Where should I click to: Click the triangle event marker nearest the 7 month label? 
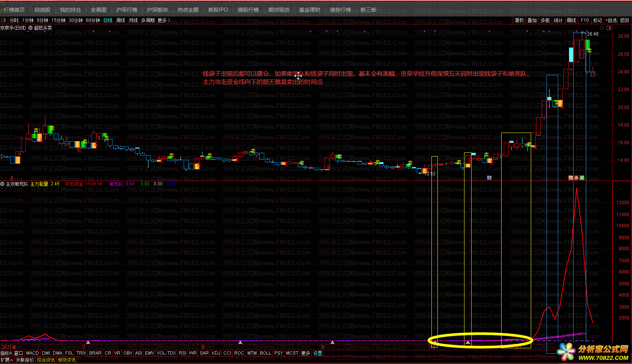click(88, 342)
